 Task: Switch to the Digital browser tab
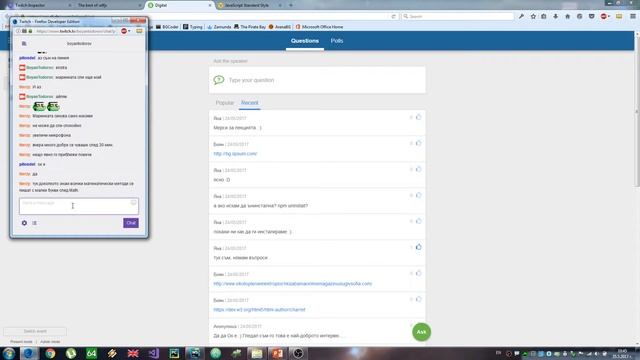(x=179, y=5)
